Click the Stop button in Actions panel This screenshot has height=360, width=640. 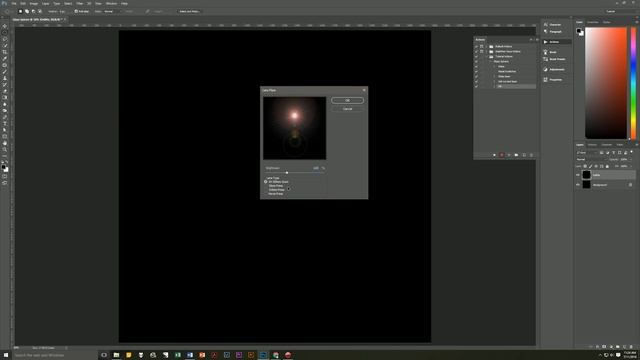[494, 155]
